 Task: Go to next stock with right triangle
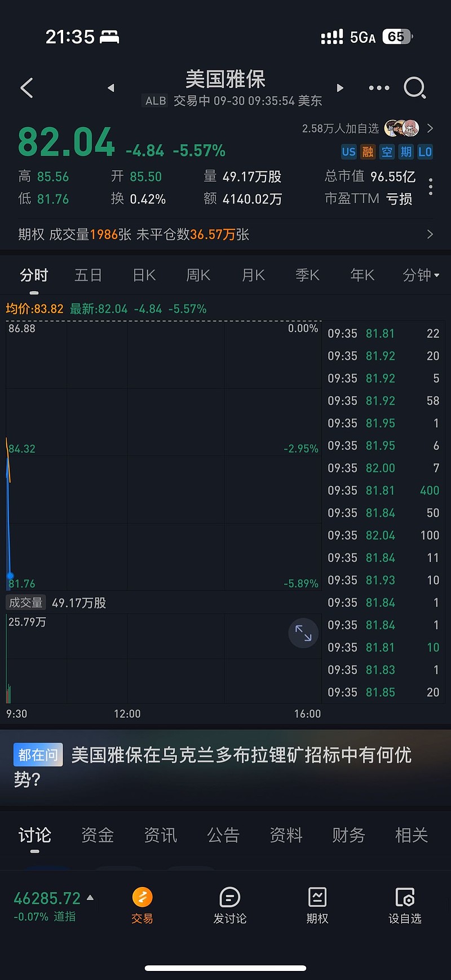pos(340,88)
